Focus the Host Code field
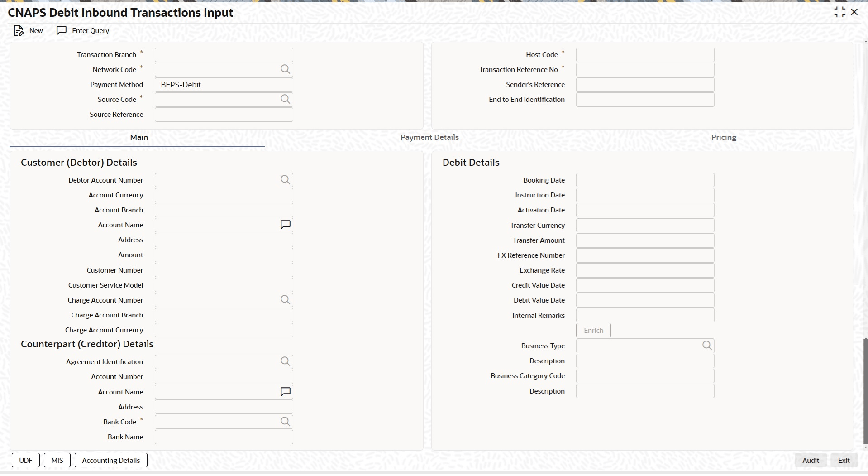Image resolution: width=868 pixels, height=476 pixels. tap(645, 55)
